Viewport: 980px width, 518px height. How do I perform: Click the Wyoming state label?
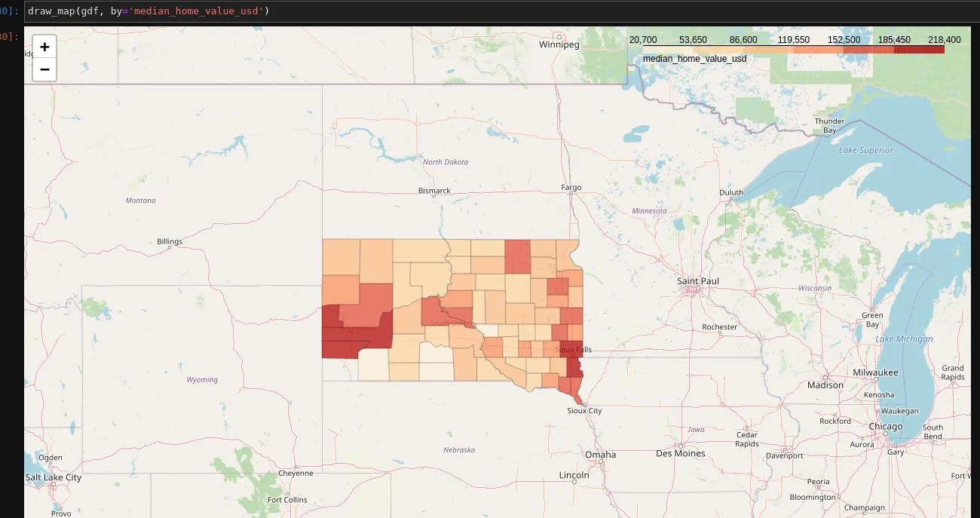coord(202,379)
